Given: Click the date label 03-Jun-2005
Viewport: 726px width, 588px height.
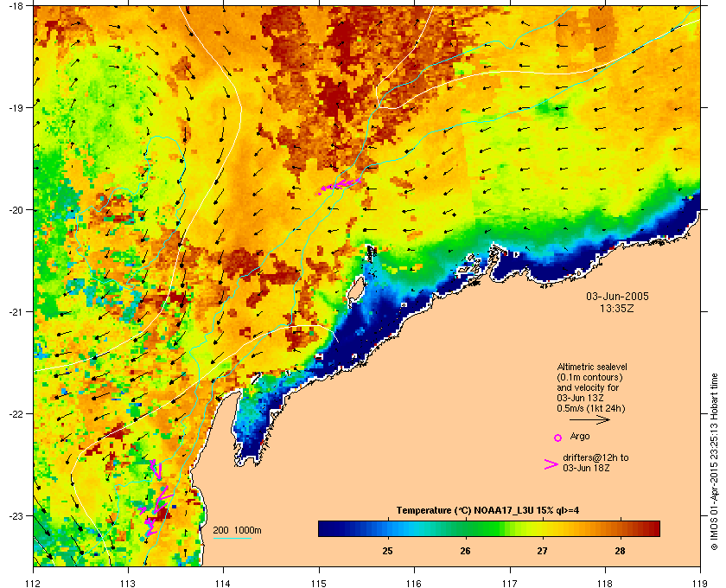Looking at the screenshot, I should [617, 296].
